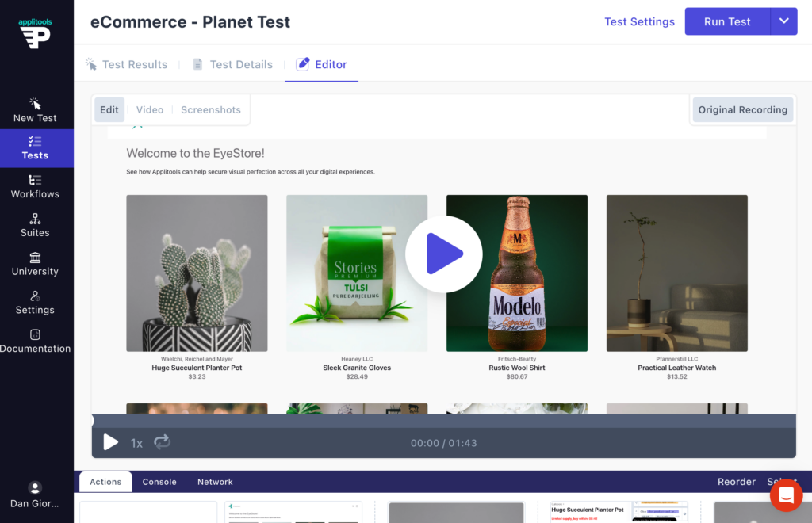This screenshot has height=523, width=812.
Task: Click the Applitools logo in sidebar
Action: 35,33
